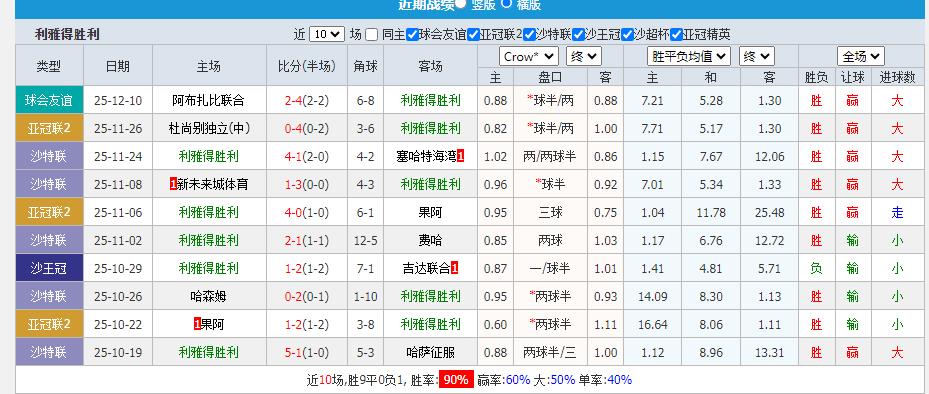Open the Crow* bookmaker dropdown
Viewport: 929px width, 394px height.
click(x=529, y=57)
